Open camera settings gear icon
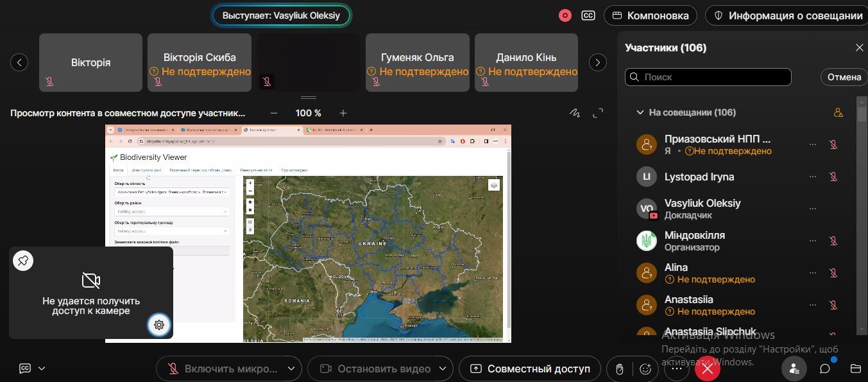 [x=159, y=325]
